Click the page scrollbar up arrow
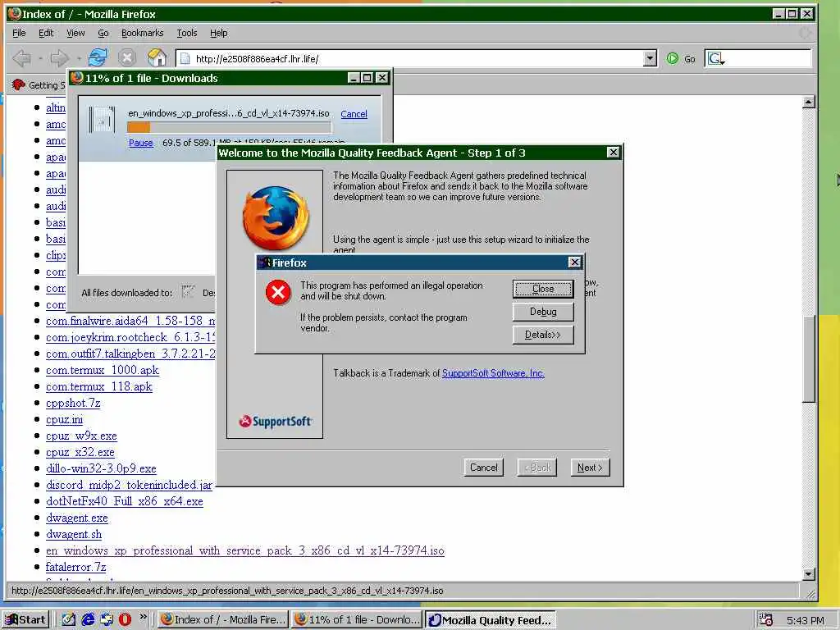 click(809, 102)
